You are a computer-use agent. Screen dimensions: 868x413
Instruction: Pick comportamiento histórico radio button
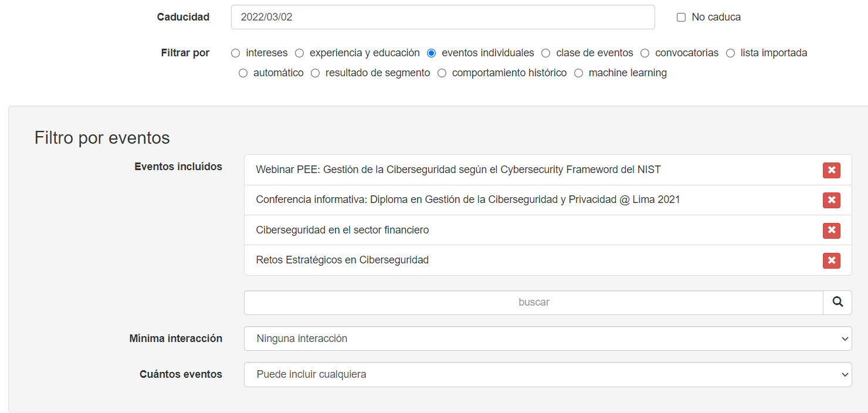[x=442, y=73]
